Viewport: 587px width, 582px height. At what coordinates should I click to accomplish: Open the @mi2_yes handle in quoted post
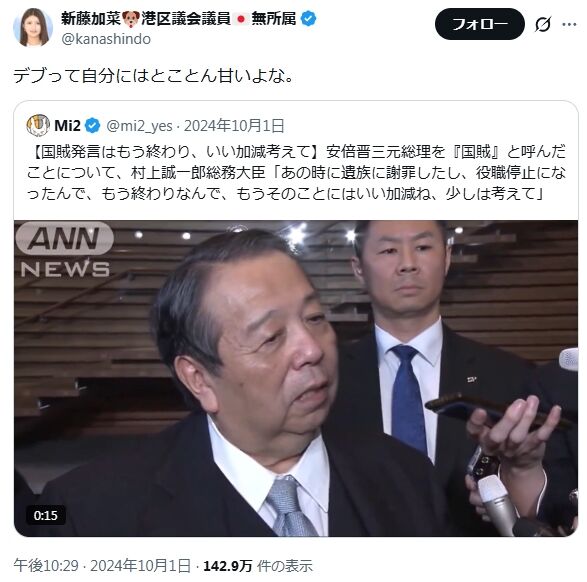pos(139,126)
